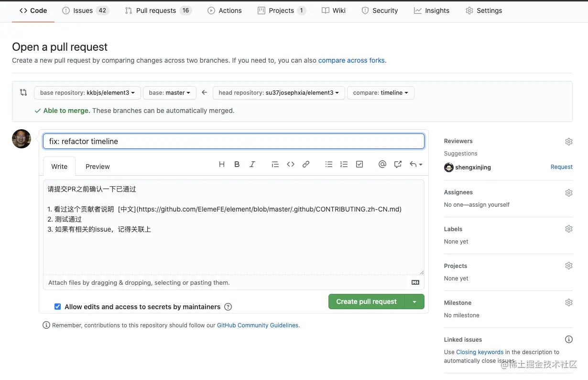Click the shengxinjing reviewer name
Image resolution: width=588 pixels, height=380 pixels.
(473, 168)
